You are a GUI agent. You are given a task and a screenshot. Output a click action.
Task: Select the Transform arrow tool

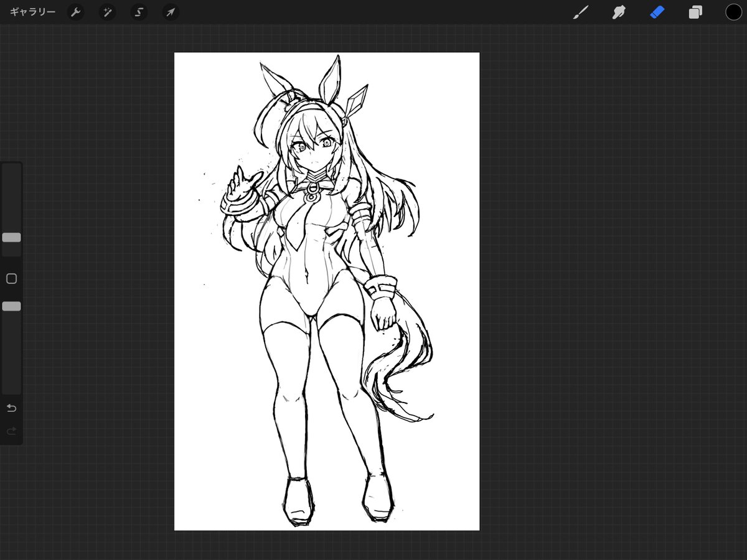coord(170,12)
